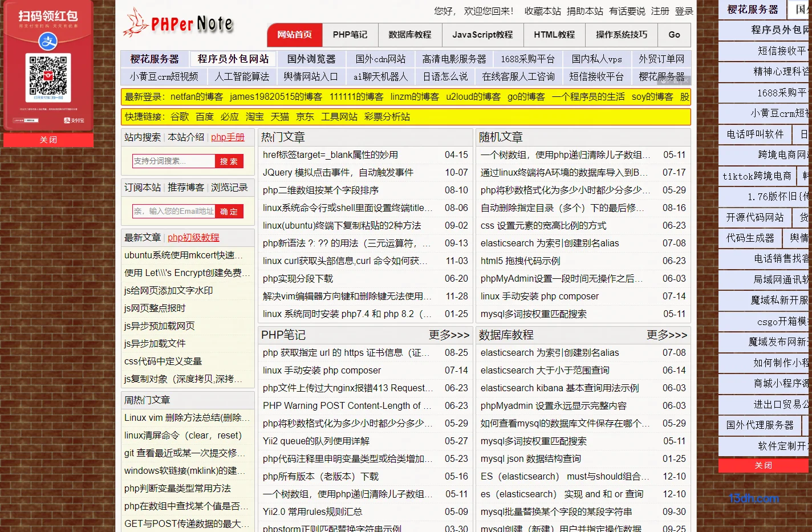Screen dimensions: 812x532
Task: Open latest article css代码中定义变量
Action: (163, 362)
